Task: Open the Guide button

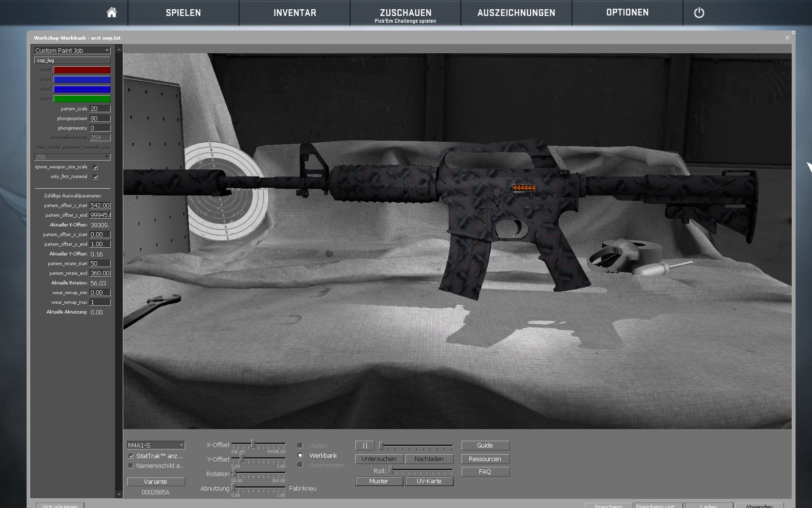Action: click(x=485, y=446)
